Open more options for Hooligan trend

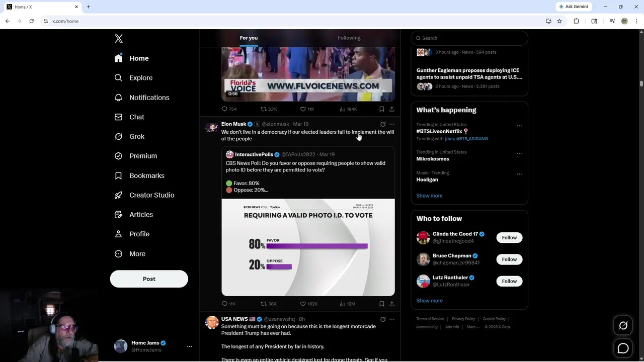click(x=519, y=174)
